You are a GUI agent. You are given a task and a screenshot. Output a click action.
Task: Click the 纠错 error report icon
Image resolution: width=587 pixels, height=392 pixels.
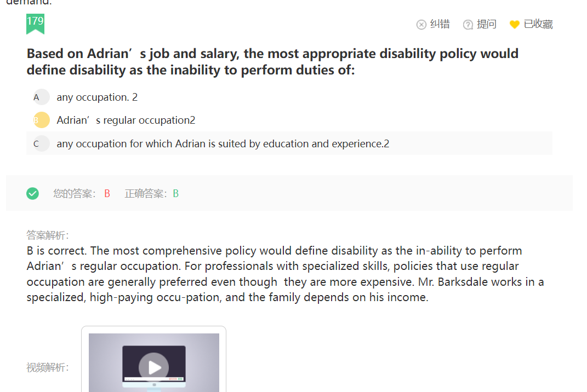(x=421, y=25)
